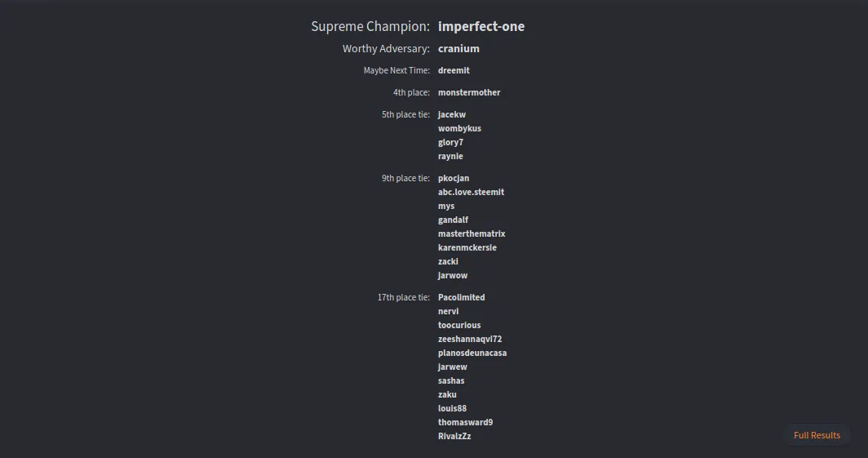Viewport: 868px width, 458px height.
Task: Open abc.love.steemit player page
Action: coord(471,192)
